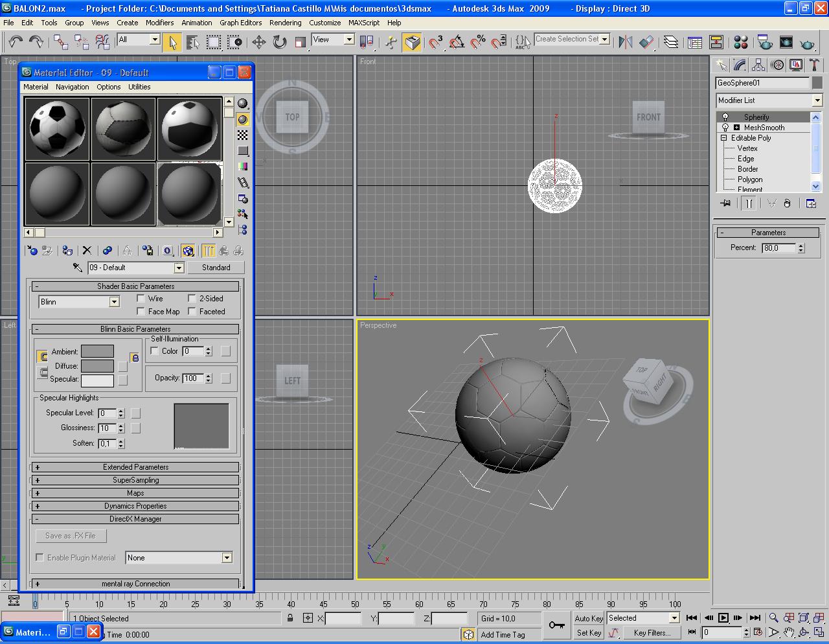Click the Diffuse color swatch
The width and height of the screenshot is (829, 644).
coord(97,366)
